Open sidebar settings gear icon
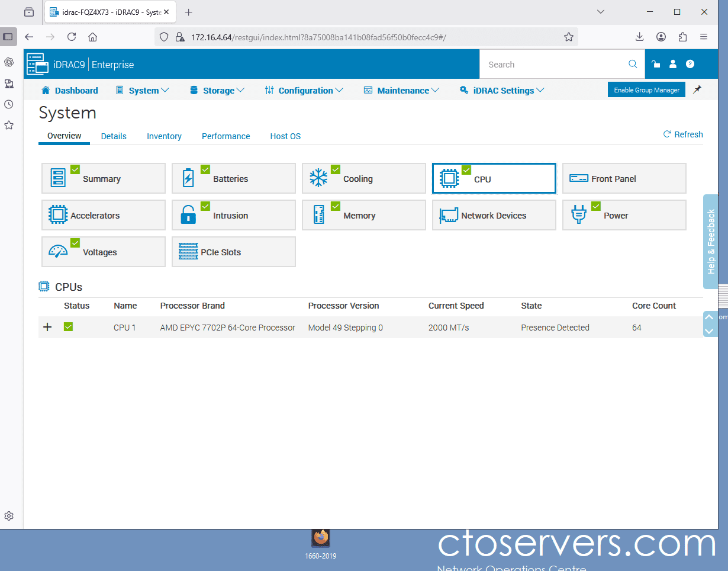 [9, 516]
